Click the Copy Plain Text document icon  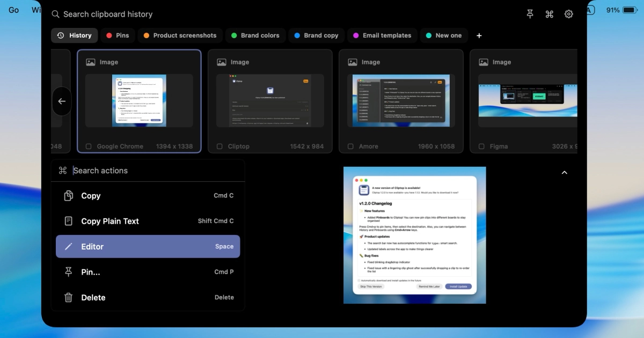tap(69, 221)
